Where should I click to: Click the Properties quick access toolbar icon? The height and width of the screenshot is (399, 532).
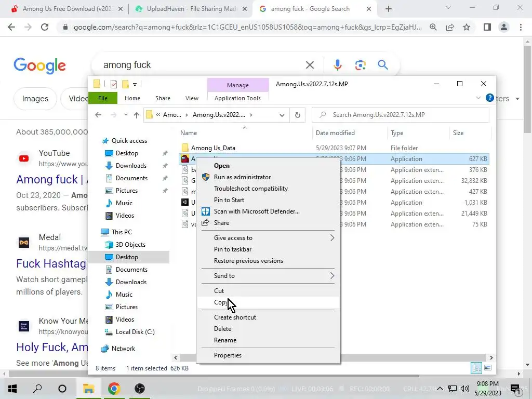point(114,84)
